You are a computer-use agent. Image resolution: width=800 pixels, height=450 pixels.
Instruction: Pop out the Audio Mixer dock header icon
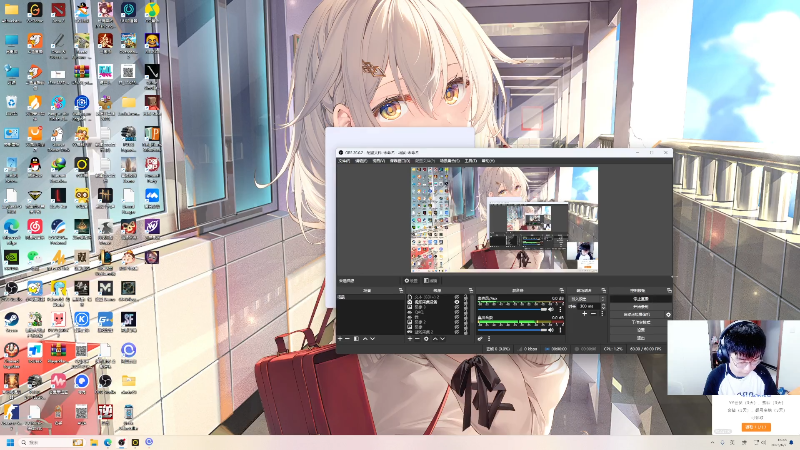click(x=562, y=290)
